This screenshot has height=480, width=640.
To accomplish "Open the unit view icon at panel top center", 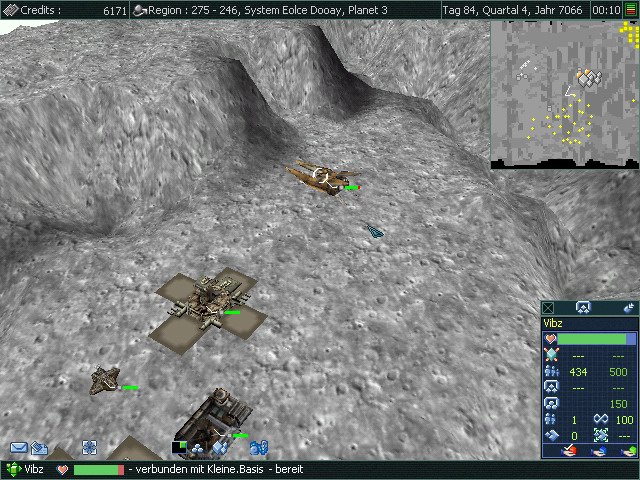I will tap(583, 308).
